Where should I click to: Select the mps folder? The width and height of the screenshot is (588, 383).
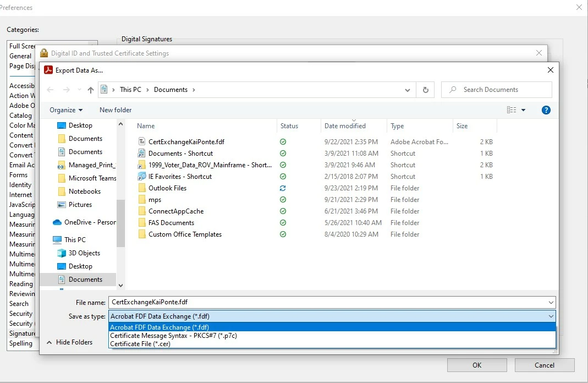point(155,200)
